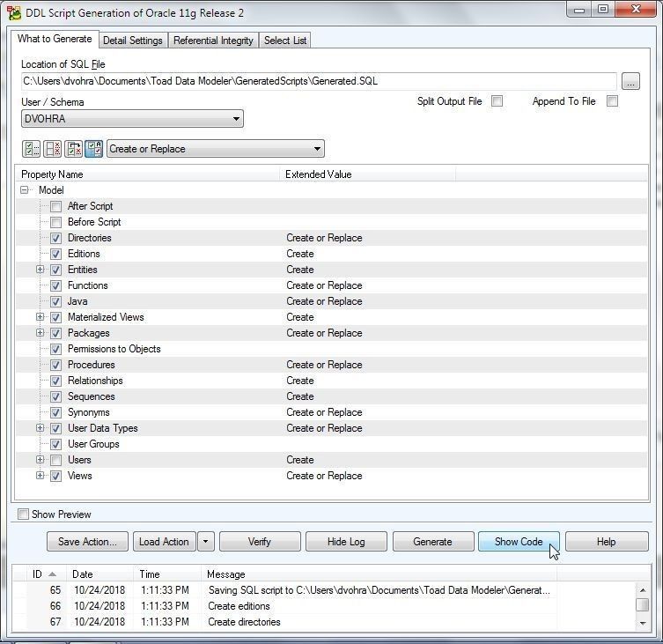Click the Views 'Create or Replace' value
This screenshot has width=663, height=644.
click(324, 476)
